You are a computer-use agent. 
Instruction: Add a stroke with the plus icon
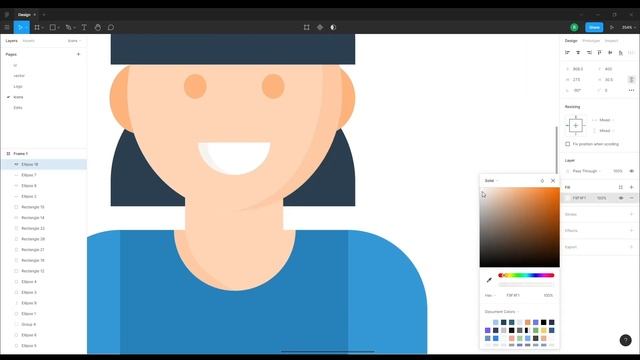pos(631,214)
